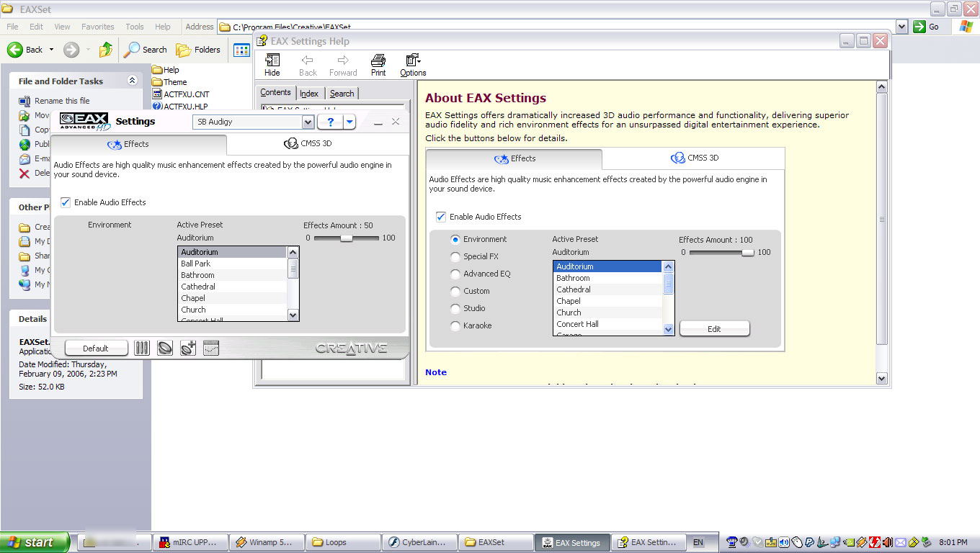The width and height of the screenshot is (980, 553).
Task: Uncheck Enable Audio Effects in EAX Settings
Action: click(66, 202)
